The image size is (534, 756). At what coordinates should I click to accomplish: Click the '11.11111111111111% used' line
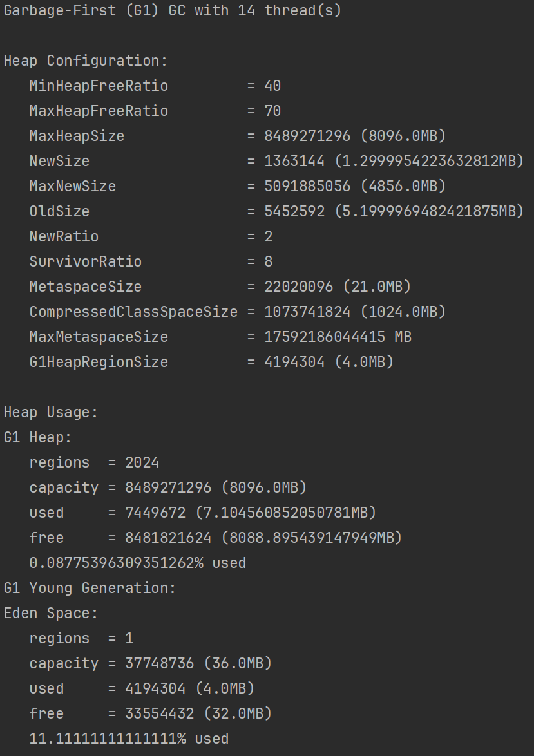pyautogui.click(x=129, y=739)
